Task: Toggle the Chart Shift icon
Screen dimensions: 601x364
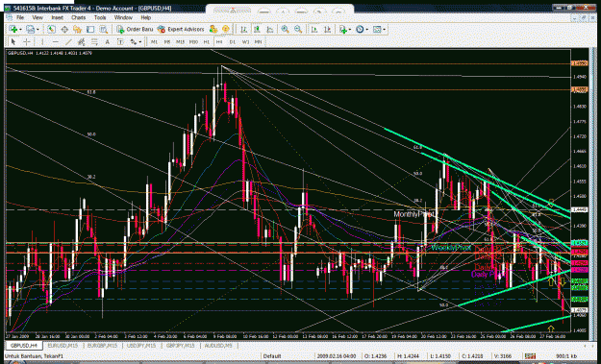Action: click(x=327, y=29)
